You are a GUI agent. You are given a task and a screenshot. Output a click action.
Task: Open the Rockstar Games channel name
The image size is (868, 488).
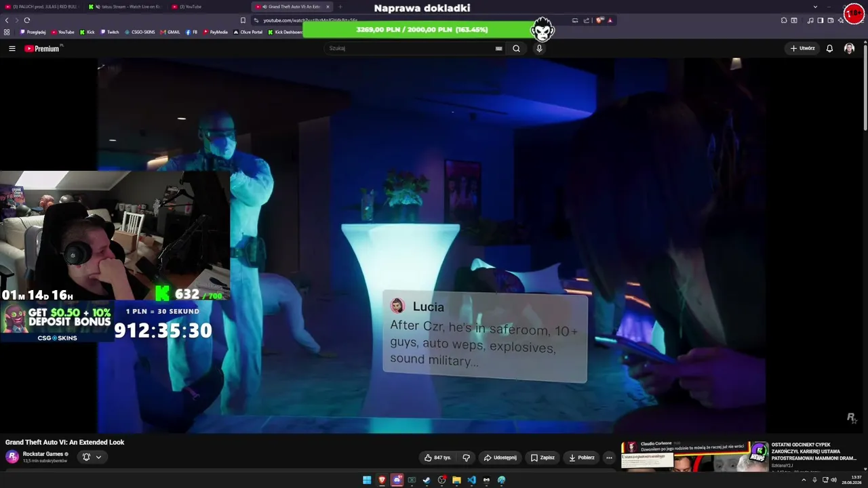[x=43, y=454]
